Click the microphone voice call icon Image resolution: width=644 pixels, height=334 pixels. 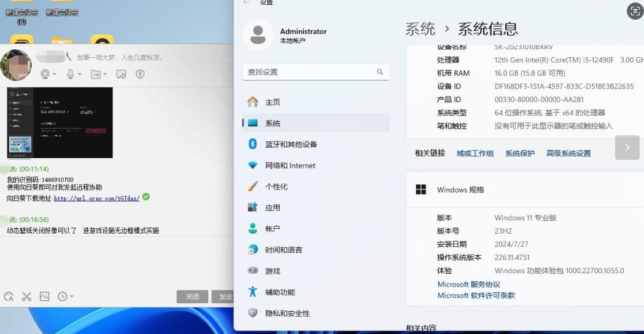click(70, 74)
